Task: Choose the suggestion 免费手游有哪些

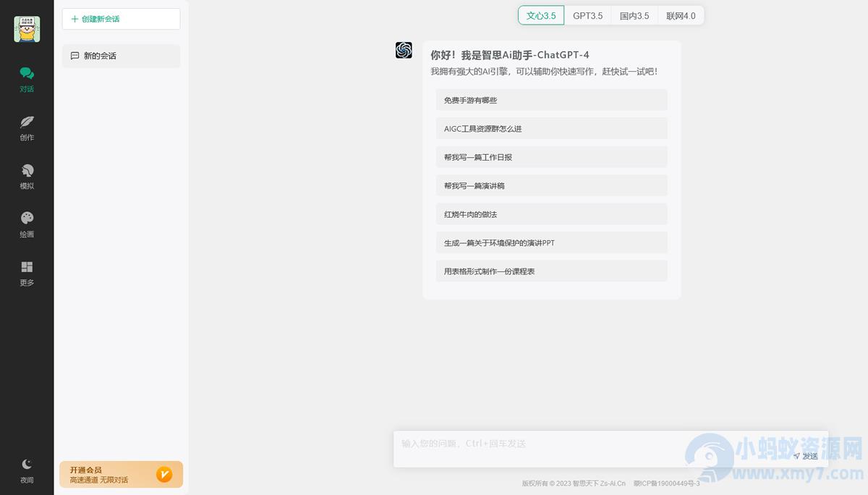Action: tap(551, 100)
